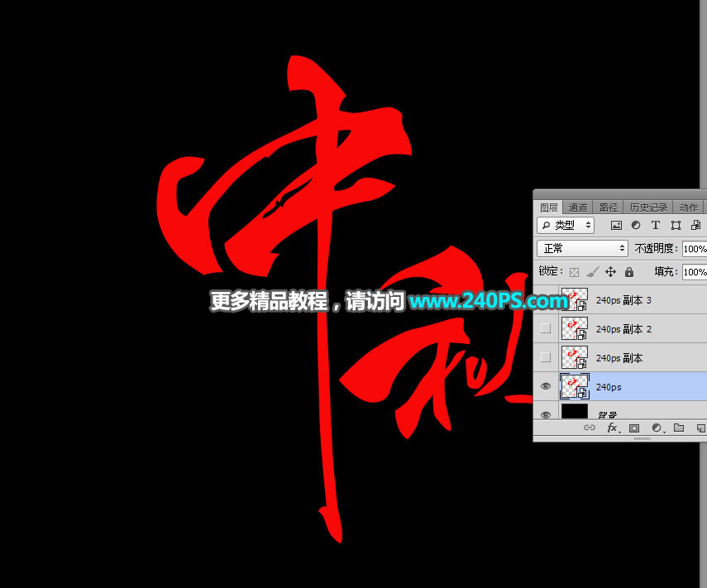Create a new layer group
The height and width of the screenshot is (588, 707).
[679, 428]
